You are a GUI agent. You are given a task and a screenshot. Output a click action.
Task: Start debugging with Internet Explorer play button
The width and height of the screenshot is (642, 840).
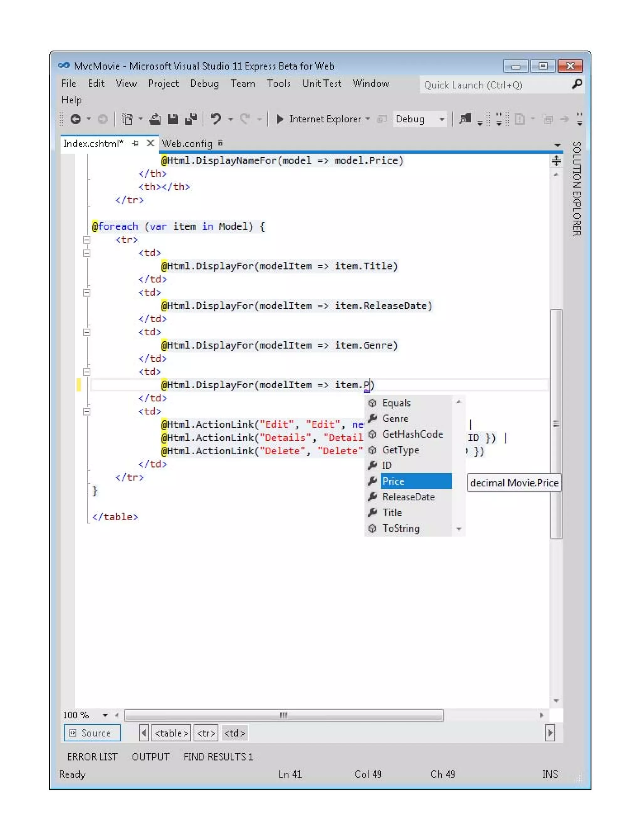click(280, 119)
